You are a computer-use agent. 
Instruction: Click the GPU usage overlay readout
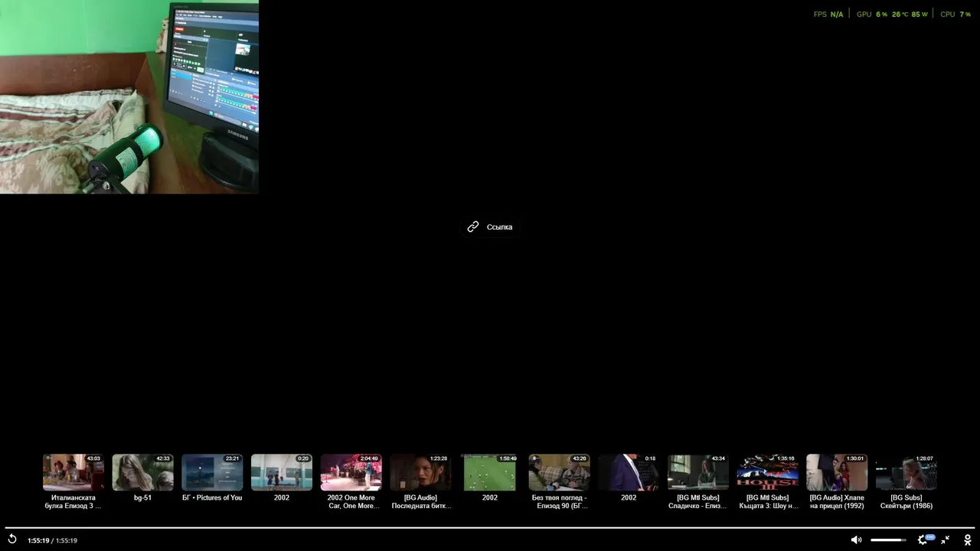(x=892, y=15)
